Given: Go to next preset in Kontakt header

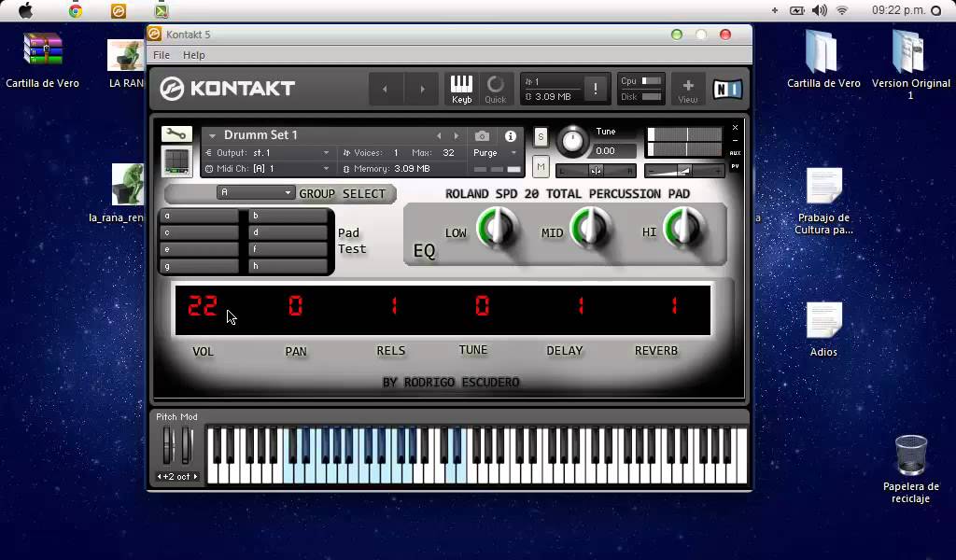Looking at the screenshot, I should (422, 89).
